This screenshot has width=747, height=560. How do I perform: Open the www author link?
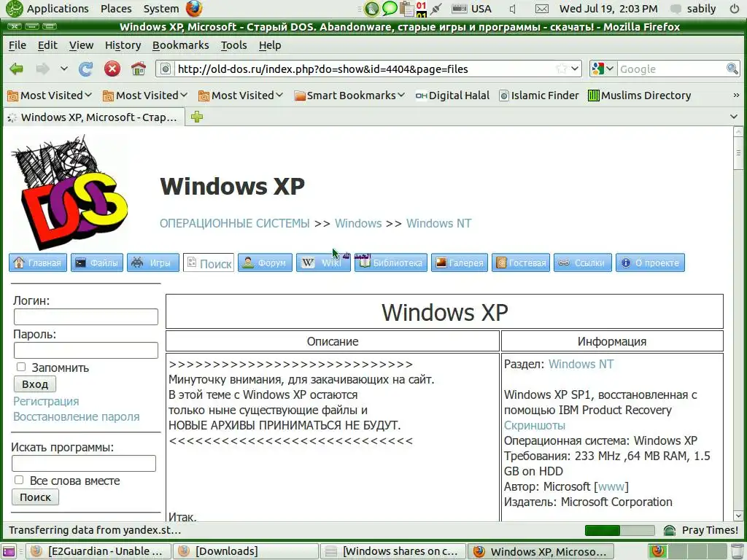coord(611,486)
